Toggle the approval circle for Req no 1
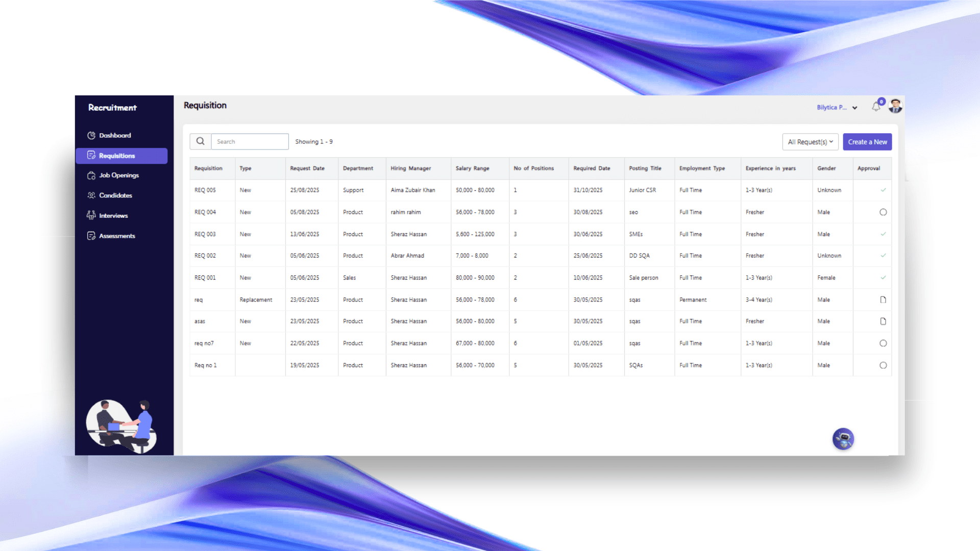The width and height of the screenshot is (980, 551). (x=883, y=365)
